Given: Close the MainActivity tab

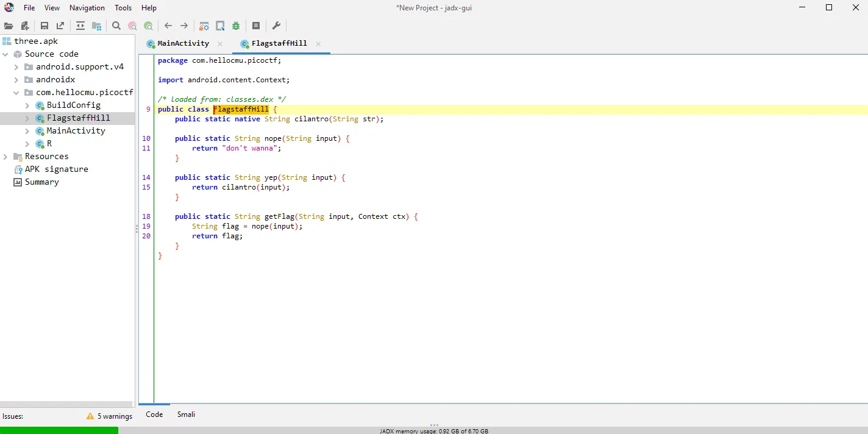Looking at the screenshot, I should click(220, 44).
